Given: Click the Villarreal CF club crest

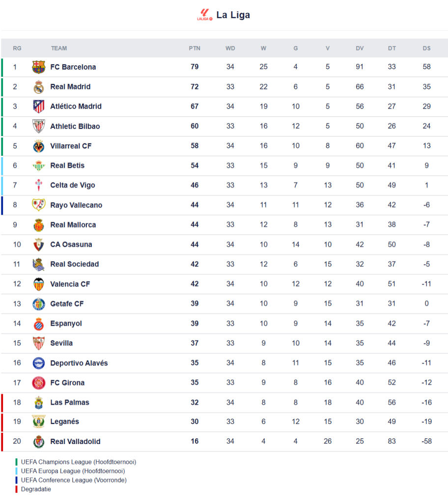Looking at the screenshot, I should (39, 146).
